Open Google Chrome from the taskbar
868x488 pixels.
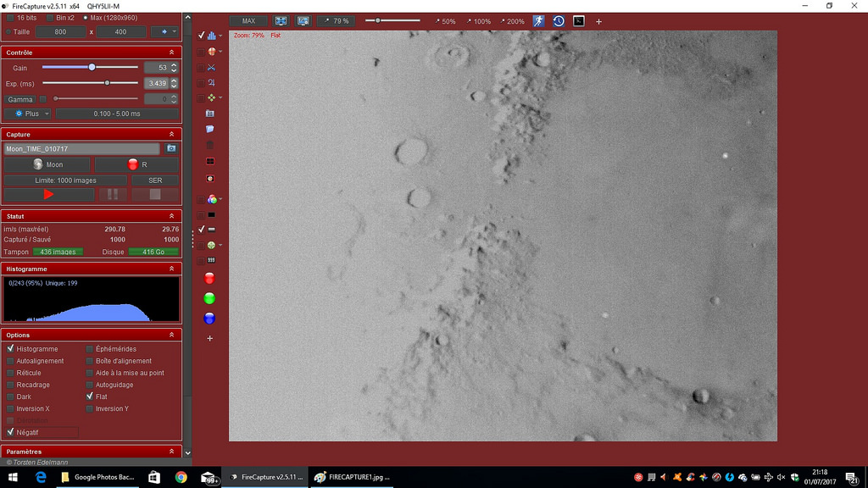(x=181, y=478)
